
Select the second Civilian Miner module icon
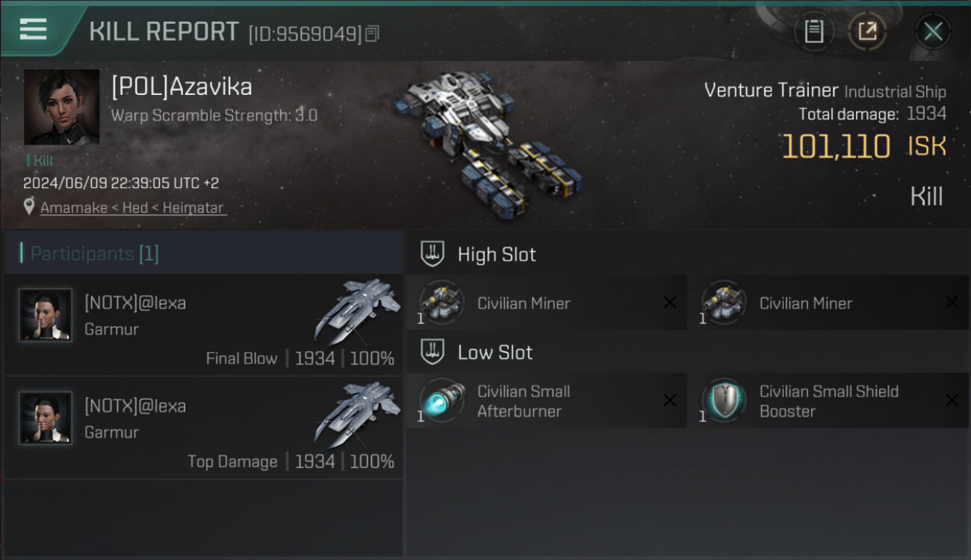[724, 302]
